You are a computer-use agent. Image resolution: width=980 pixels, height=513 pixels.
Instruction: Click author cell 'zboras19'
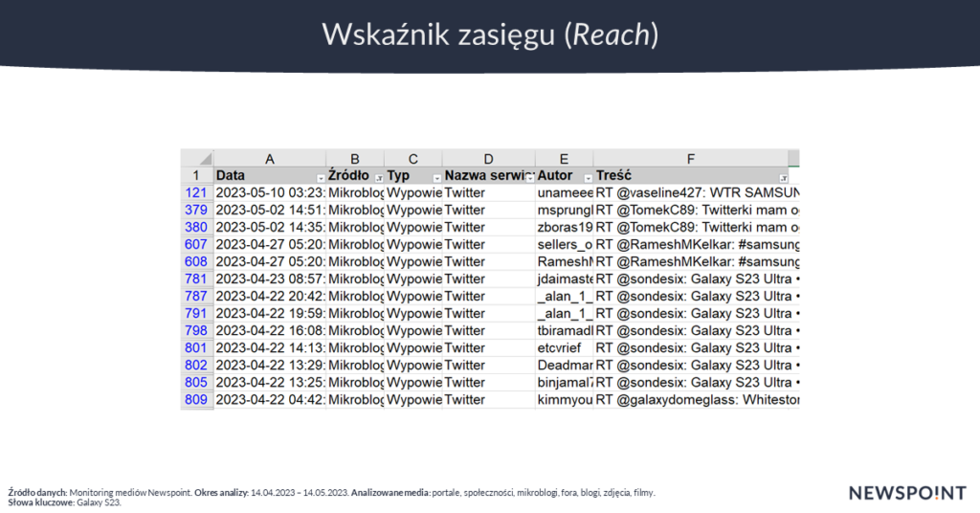coord(565,227)
